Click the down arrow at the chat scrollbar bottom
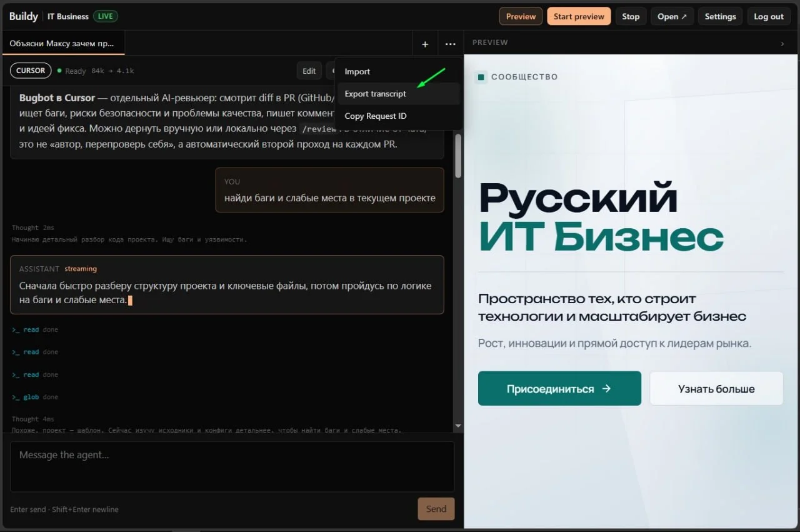800x532 pixels. pyautogui.click(x=458, y=426)
